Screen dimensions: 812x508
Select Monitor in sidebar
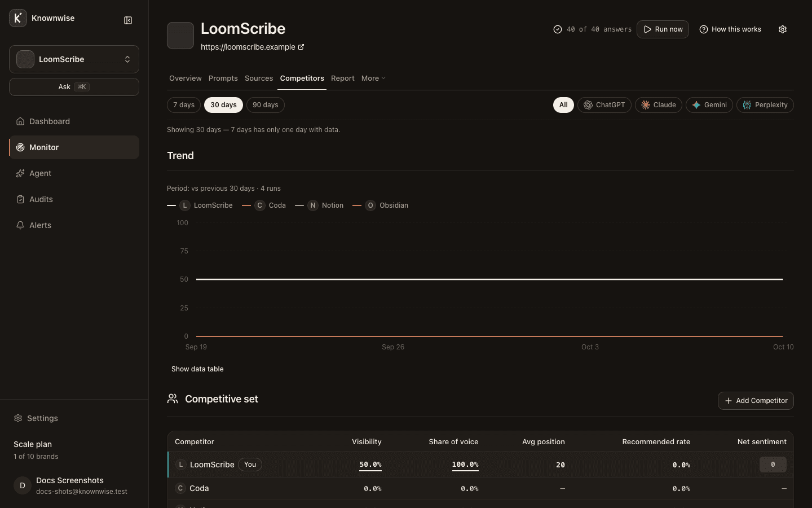(x=74, y=147)
